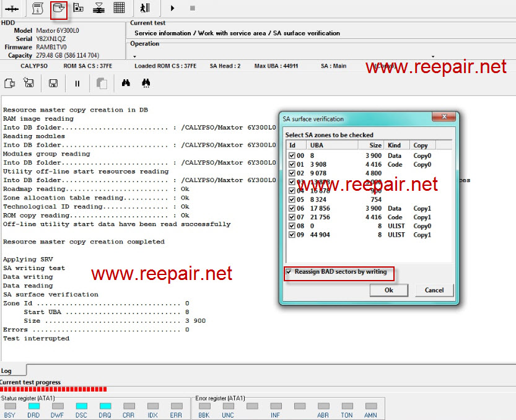
Task: Click Cancel in SA surface verification dialog
Action: click(434, 290)
